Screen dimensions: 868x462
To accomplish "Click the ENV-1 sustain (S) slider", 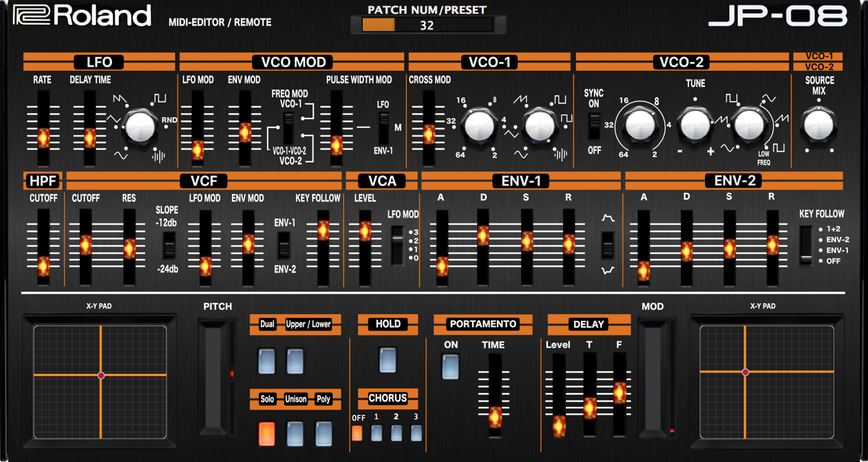I will pos(527,247).
